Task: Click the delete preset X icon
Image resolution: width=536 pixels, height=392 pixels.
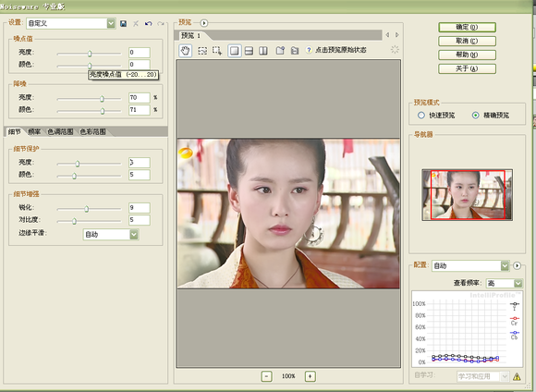Action: tap(136, 24)
